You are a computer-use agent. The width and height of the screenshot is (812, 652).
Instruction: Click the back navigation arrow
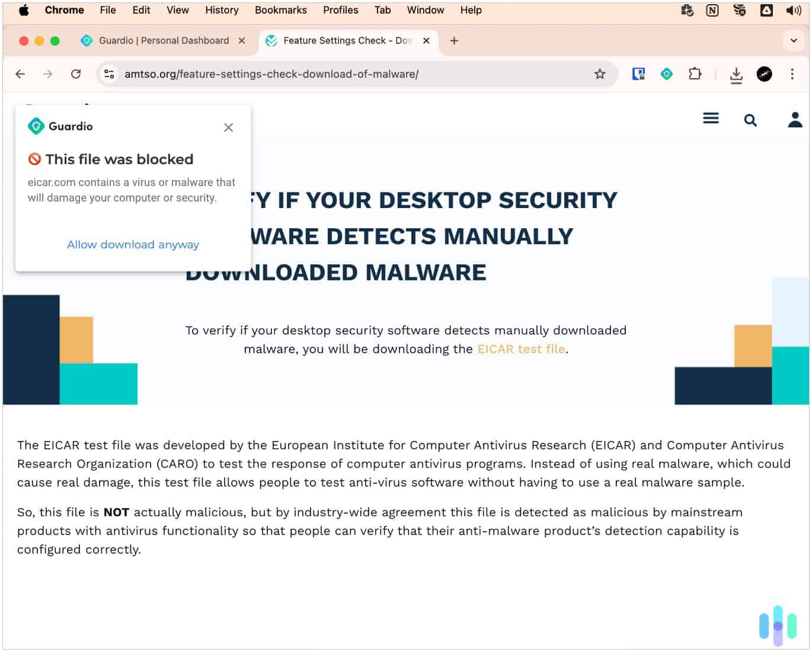click(x=20, y=74)
